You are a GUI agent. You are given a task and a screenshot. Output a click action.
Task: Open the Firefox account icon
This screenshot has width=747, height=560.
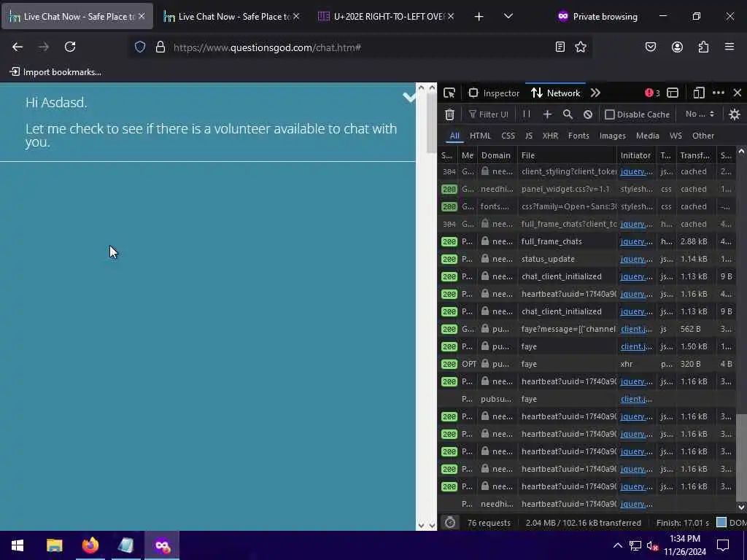[677, 47]
